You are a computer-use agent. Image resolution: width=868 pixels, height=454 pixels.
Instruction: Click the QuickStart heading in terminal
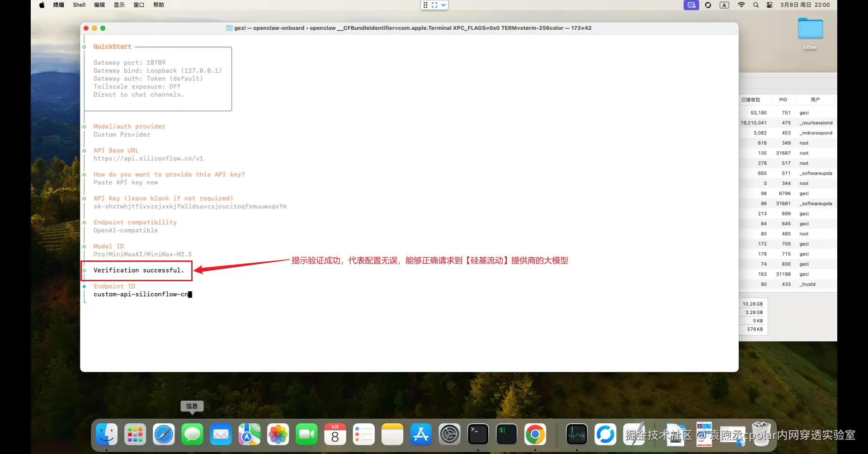(112, 47)
